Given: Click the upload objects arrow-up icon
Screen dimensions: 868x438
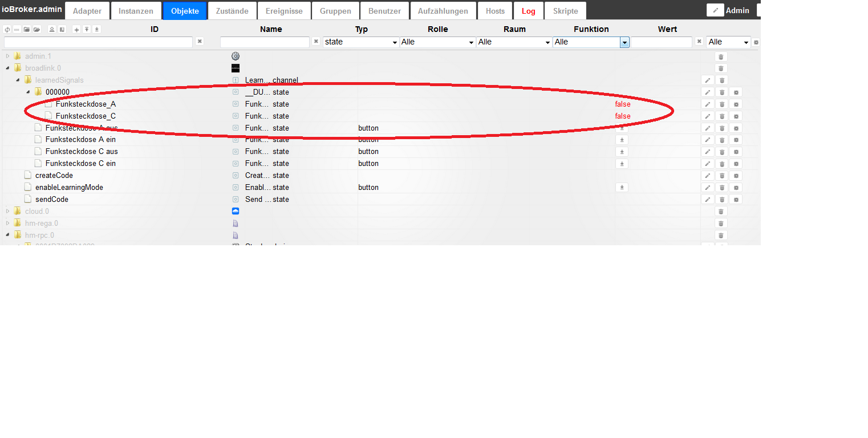Looking at the screenshot, I should tap(87, 29).
